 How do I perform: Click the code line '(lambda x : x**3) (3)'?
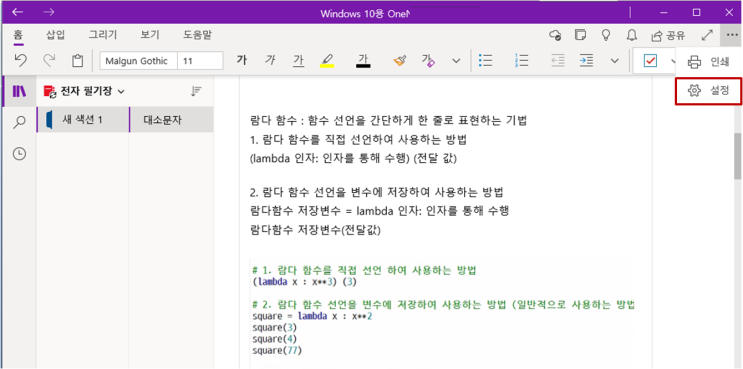click(304, 282)
